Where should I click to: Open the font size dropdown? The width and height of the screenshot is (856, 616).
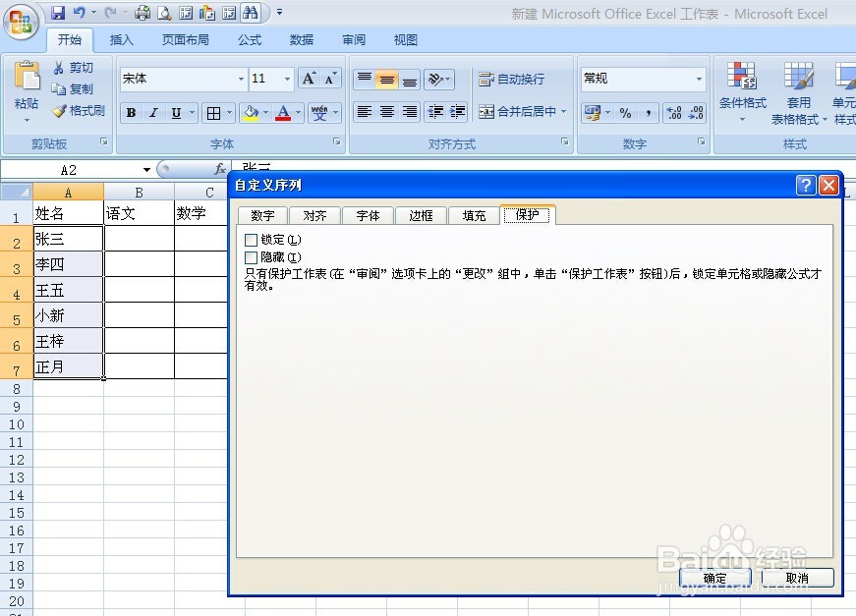pyautogui.click(x=286, y=79)
